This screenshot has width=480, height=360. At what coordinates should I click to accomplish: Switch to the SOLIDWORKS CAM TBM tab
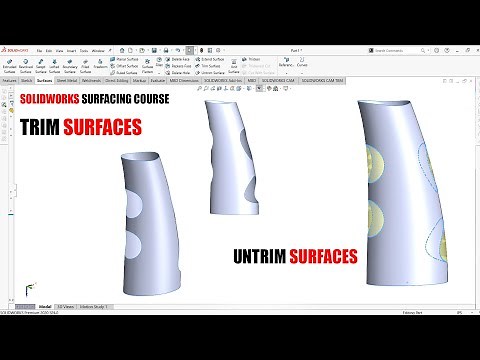tap(322, 81)
